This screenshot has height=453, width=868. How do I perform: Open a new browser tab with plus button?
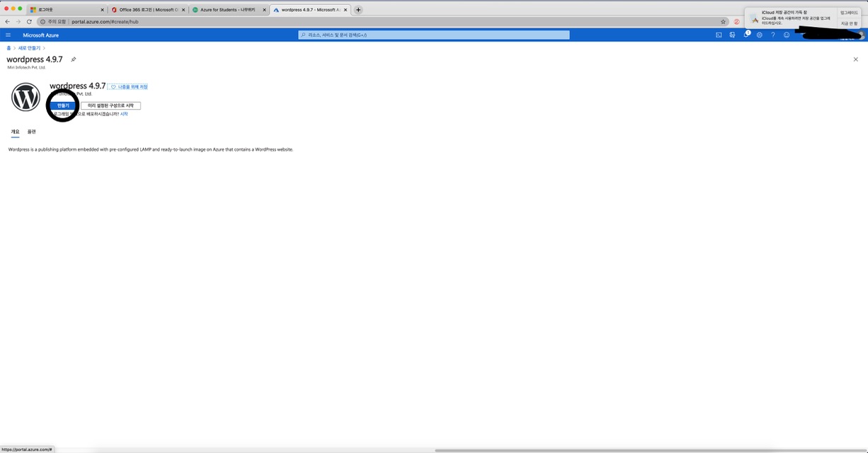tap(358, 10)
